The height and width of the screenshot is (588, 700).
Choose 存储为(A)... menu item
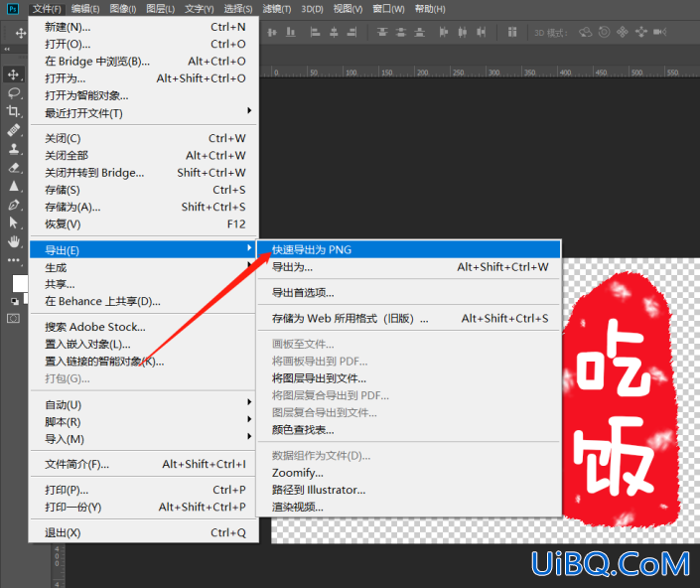tap(144, 208)
